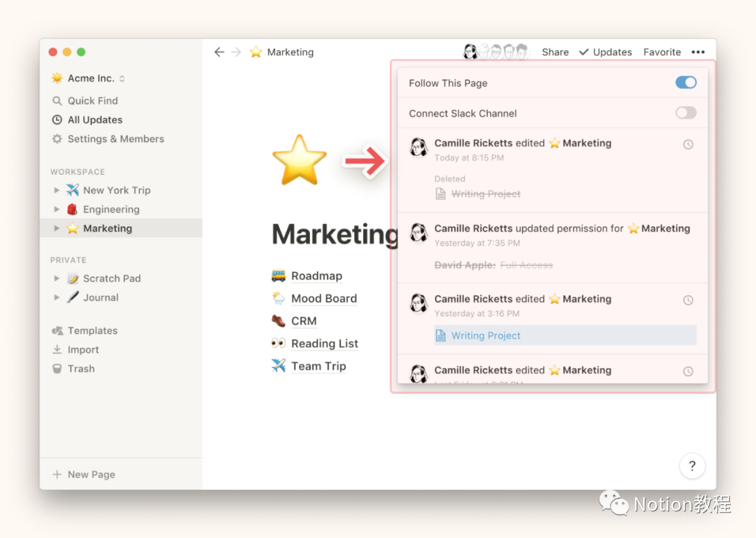Click the clock icon on today's edit
Screen dimensions: 756x538
[x=688, y=144]
